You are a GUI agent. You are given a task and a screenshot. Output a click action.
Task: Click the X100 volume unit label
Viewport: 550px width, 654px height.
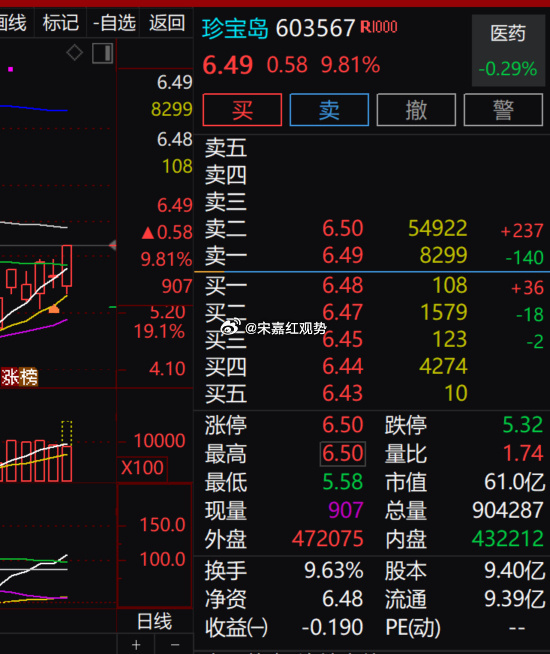pos(142,468)
